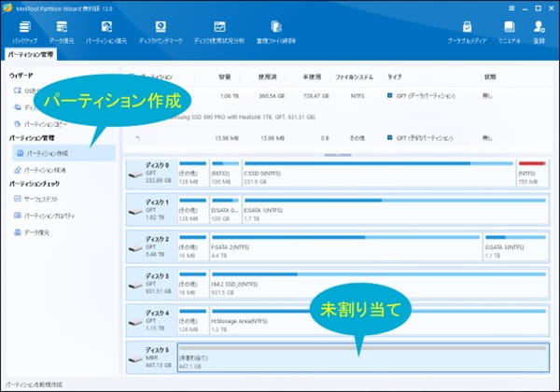Click the (その他) 16 MB partition on Disk 2
560x392 pixels.
pyautogui.click(x=193, y=247)
